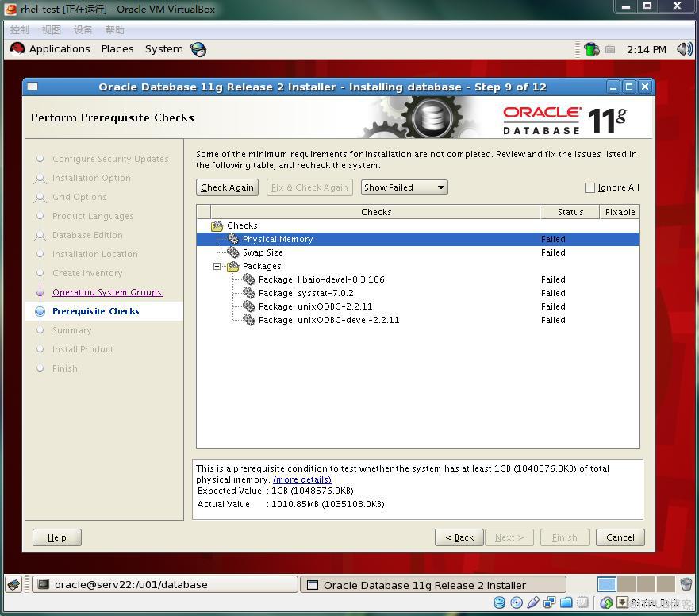Select Package: libaio-devel-0.3.106 row
The image size is (699, 616).
click(x=418, y=279)
